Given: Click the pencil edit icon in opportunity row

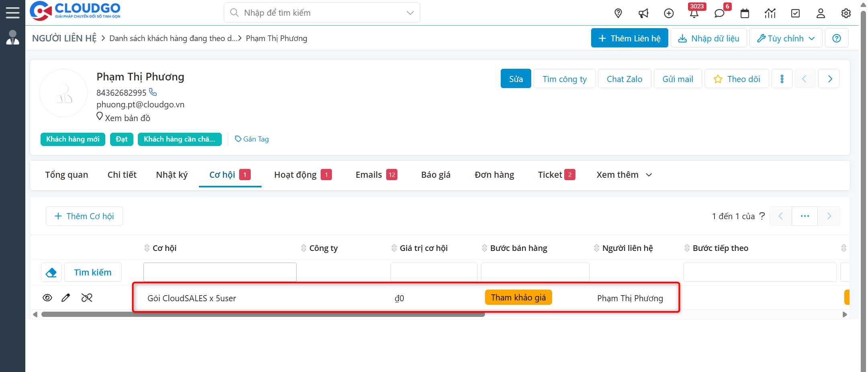Looking at the screenshot, I should [66, 298].
